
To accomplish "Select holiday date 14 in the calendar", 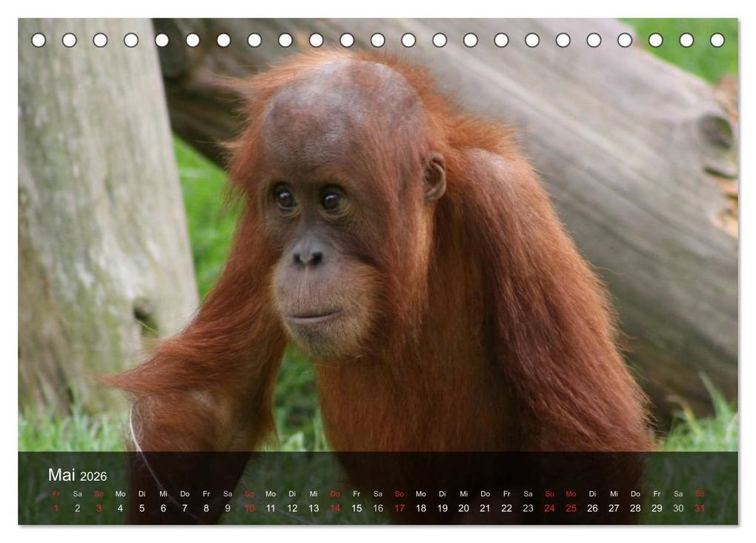I will [335, 508].
